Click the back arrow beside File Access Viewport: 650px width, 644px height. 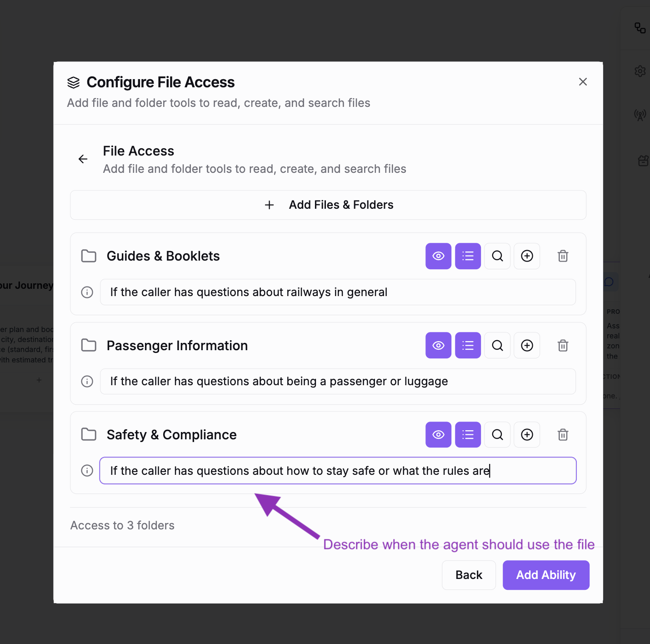pyautogui.click(x=83, y=159)
